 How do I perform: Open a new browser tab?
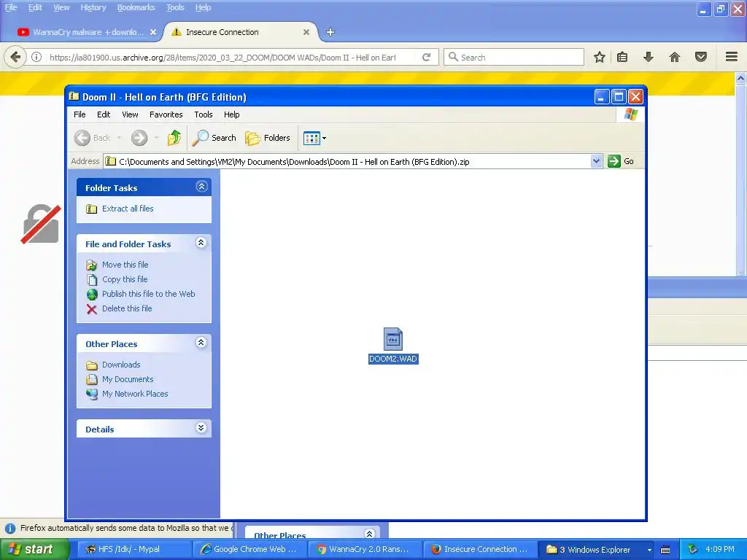point(330,32)
